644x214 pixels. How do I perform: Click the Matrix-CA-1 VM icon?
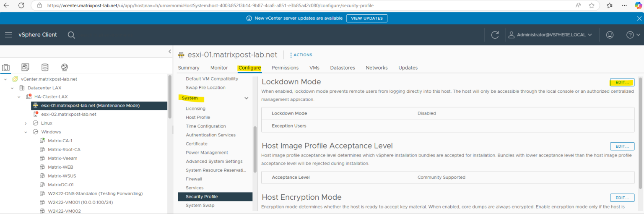(x=42, y=141)
